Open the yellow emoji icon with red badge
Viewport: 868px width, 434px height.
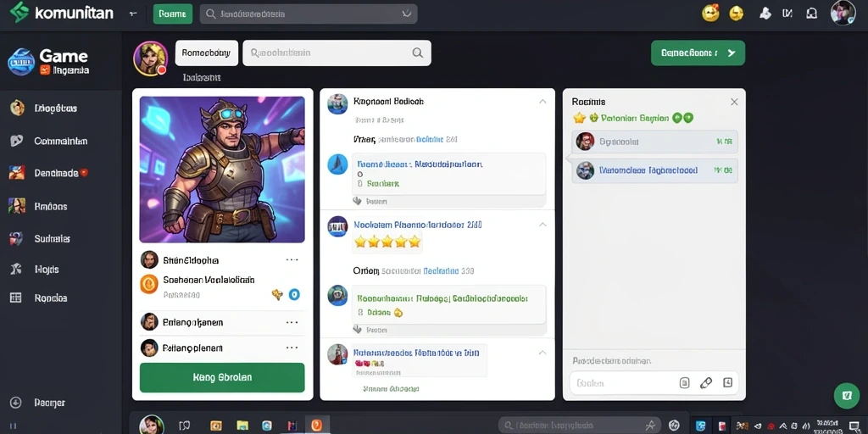coord(710,14)
